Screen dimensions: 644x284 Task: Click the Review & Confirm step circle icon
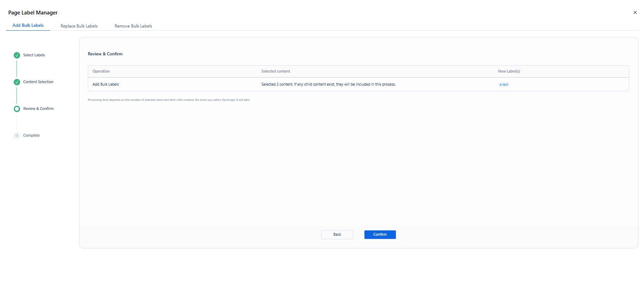[x=17, y=109]
